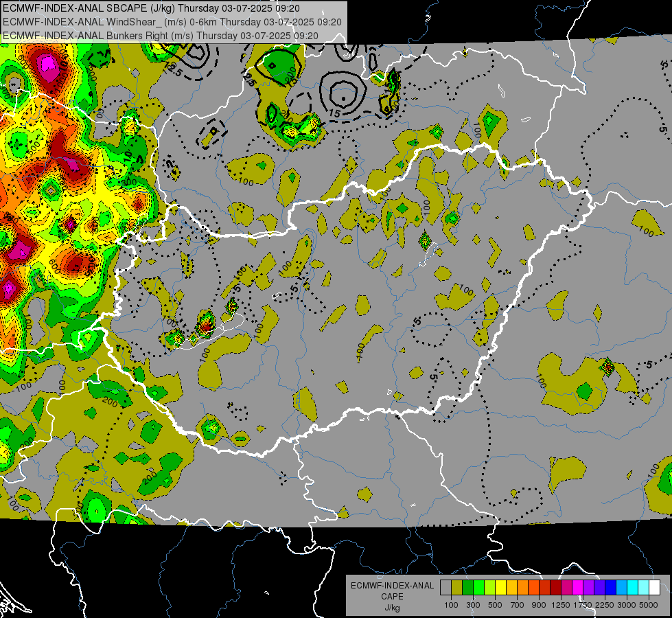Screen dimensions: 672x618
Task: Click the cyan swatch in the CAPE legend
Action: click(x=633, y=587)
